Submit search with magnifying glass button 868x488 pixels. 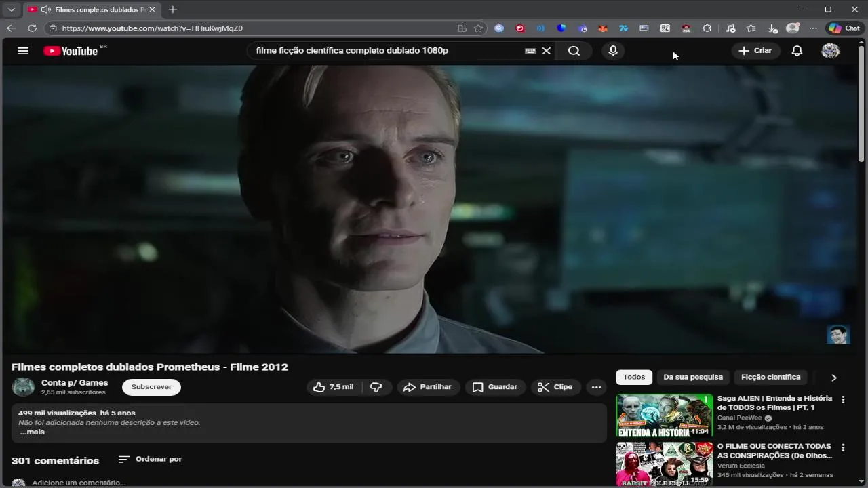click(x=574, y=51)
